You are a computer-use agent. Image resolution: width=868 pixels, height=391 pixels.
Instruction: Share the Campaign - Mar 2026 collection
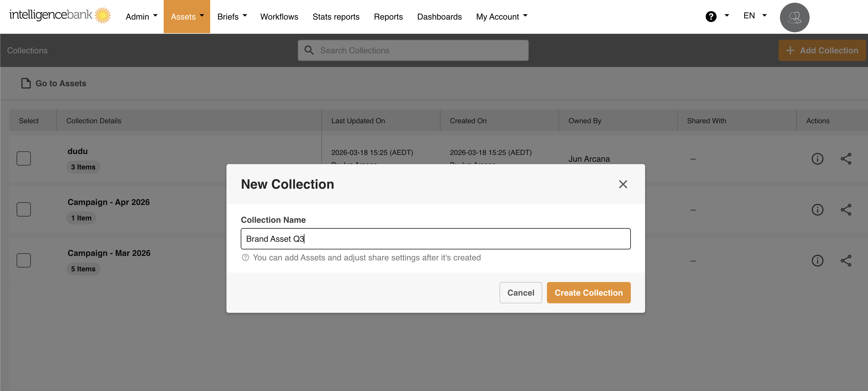click(x=845, y=260)
